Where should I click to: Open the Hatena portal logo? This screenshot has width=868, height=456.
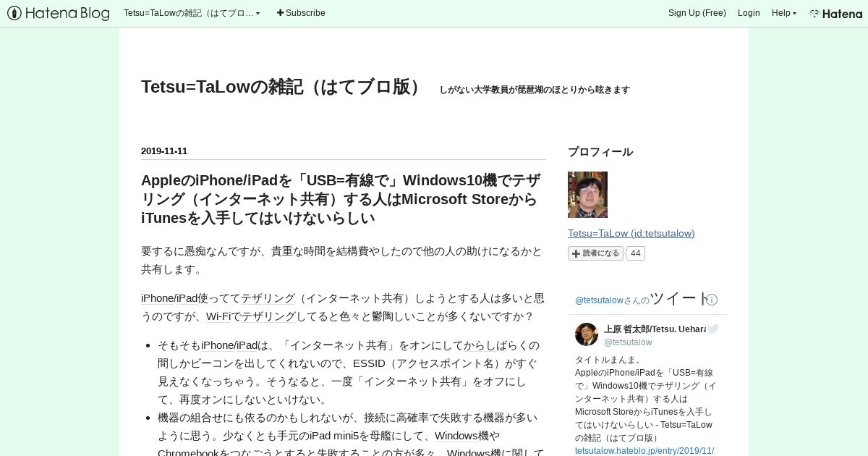point(835,13)
